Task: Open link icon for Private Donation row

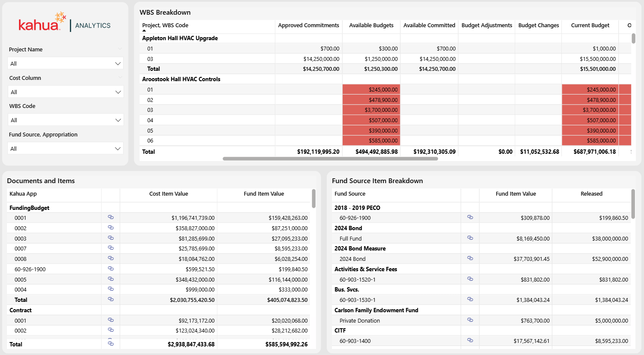Action: 470,320
